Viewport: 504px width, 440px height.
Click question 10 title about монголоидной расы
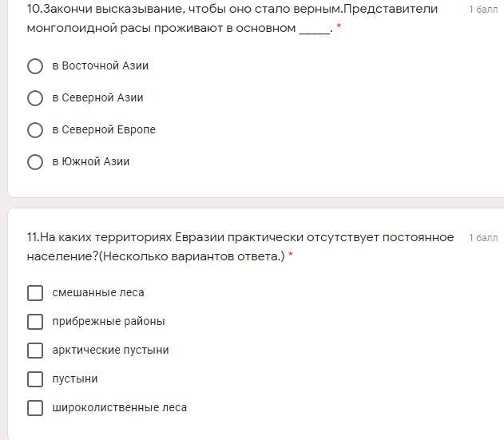click(232, 18)
